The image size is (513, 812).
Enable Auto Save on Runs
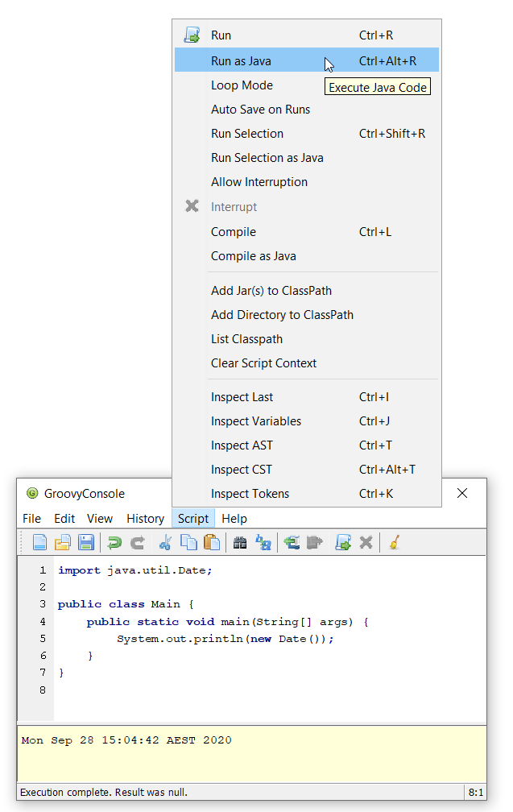(260, 110)
